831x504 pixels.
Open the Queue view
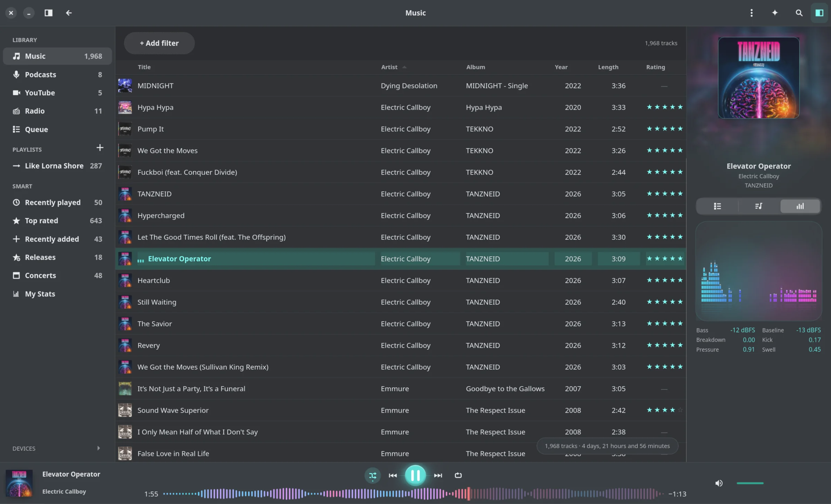(x=57, y=129)
